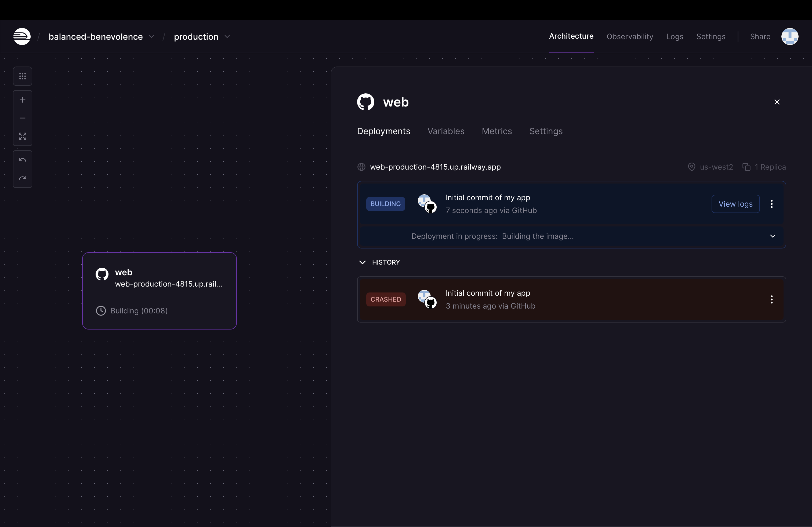Undo last canvas change
The height and width of the screenshot is (527, 812).
(23, 160)
